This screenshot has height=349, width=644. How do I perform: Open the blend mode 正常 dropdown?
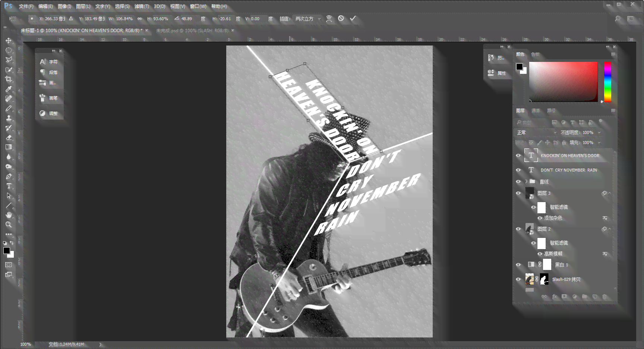point(537,132)
